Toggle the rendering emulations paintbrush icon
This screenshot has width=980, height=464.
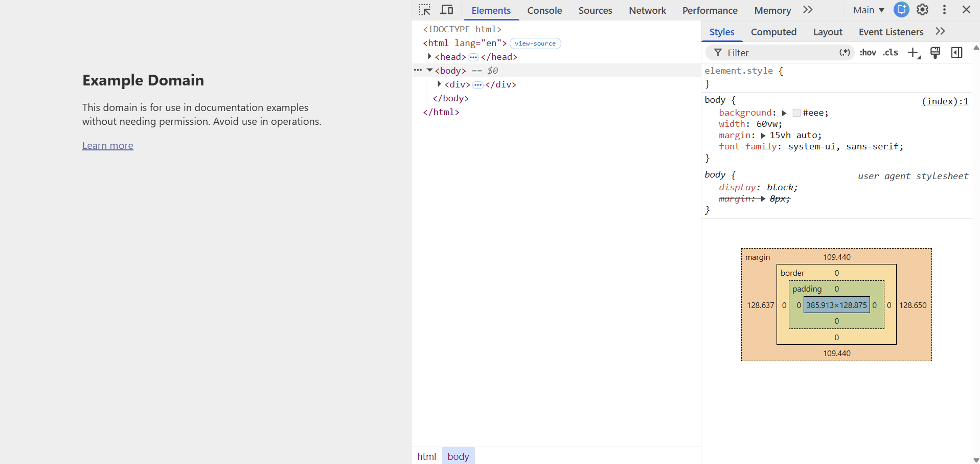click(x=935, y=53)
